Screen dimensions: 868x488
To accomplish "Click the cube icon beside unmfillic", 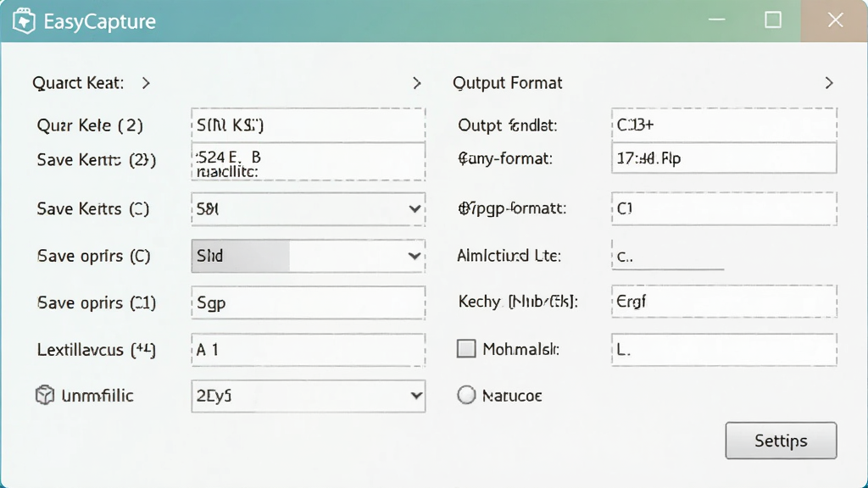I will coord(45,396).
